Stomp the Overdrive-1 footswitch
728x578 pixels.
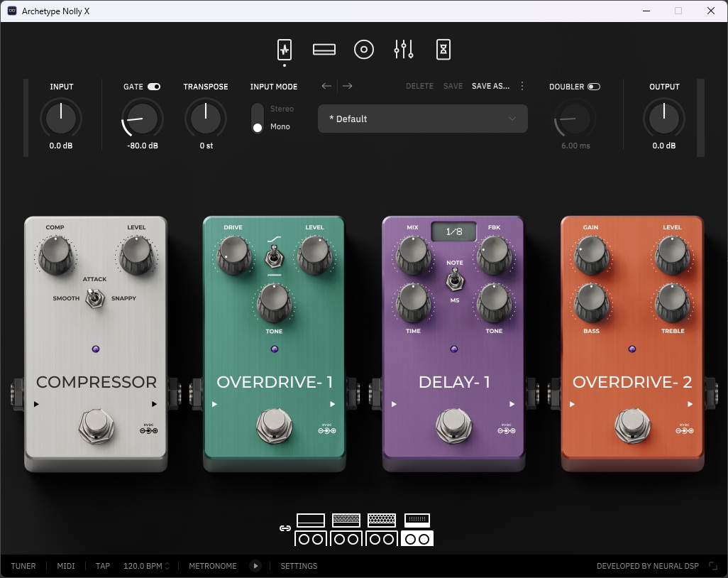[x=275, y=426]
